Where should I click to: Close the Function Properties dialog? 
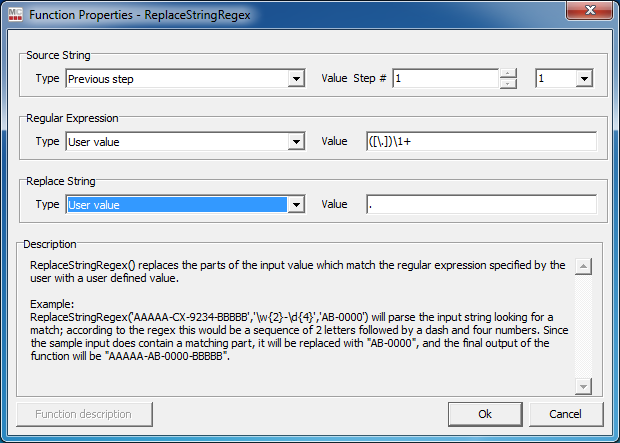pyautogui.click(x=590, y=10)
